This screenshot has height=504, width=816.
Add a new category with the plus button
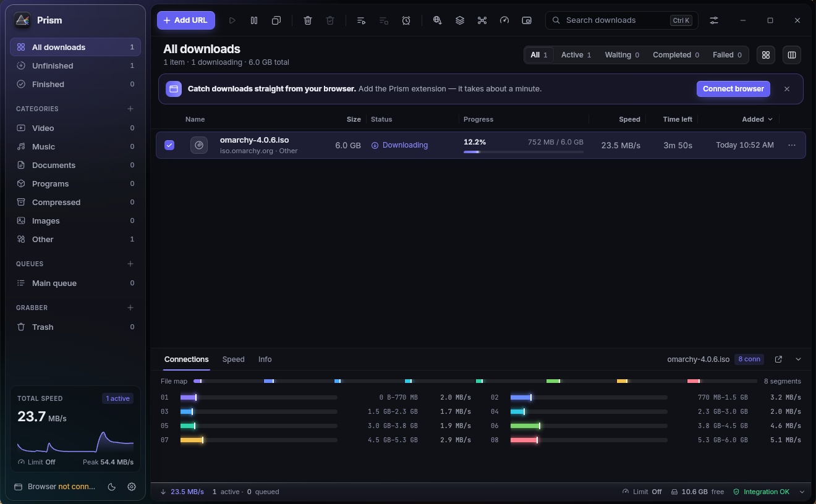[x=130, y=109]
